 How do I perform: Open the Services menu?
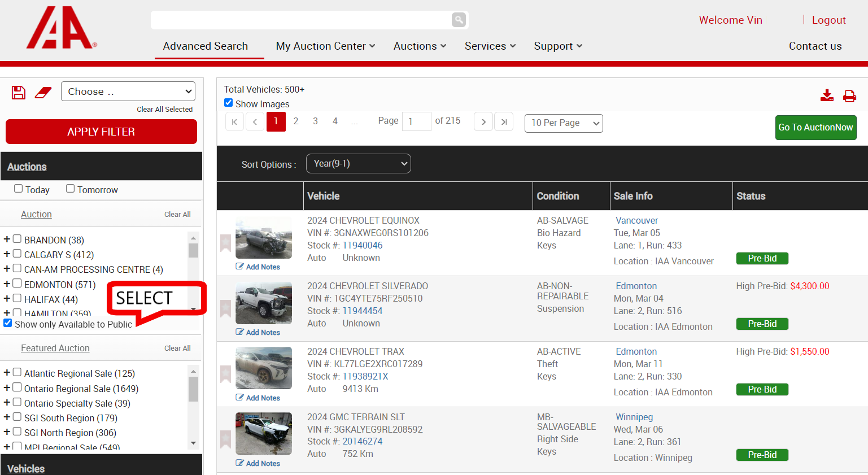pyautogui.click(x=490, y=46)
